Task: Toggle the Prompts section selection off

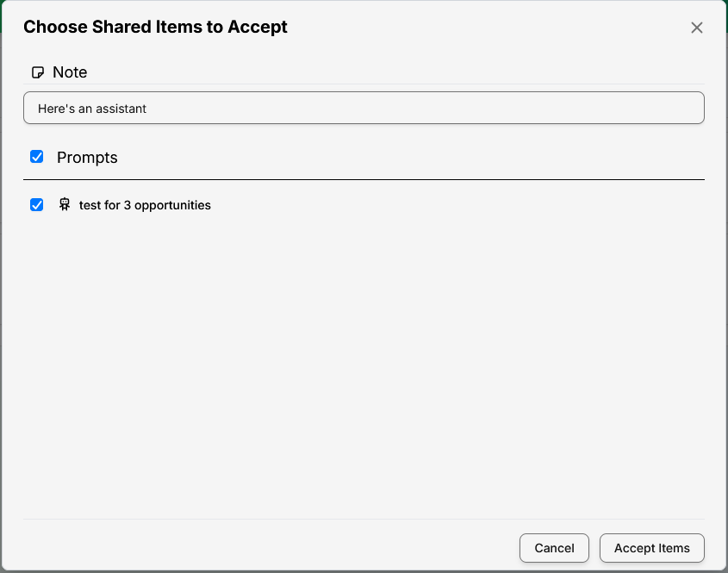Action: [x=36, y=157]
